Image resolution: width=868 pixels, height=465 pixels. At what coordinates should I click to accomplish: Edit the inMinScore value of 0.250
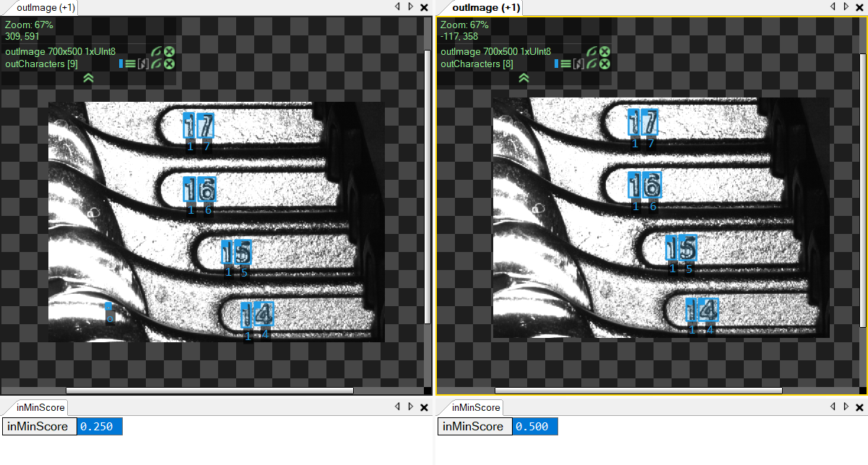99,427
